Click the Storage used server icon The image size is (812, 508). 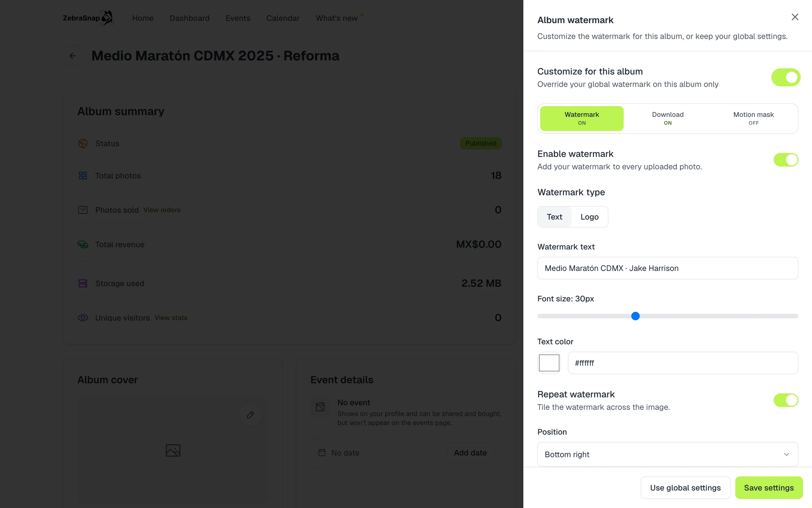point(83,283)
